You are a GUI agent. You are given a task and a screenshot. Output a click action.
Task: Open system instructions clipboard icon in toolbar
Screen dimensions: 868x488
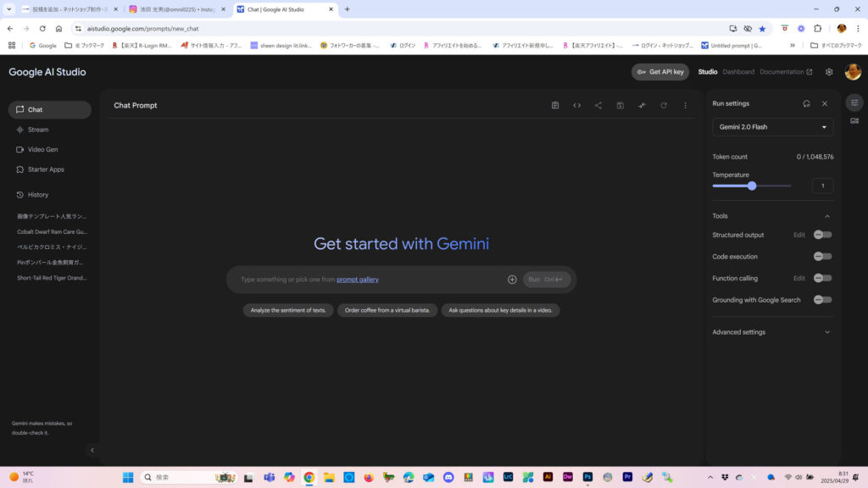click(555, 105)
